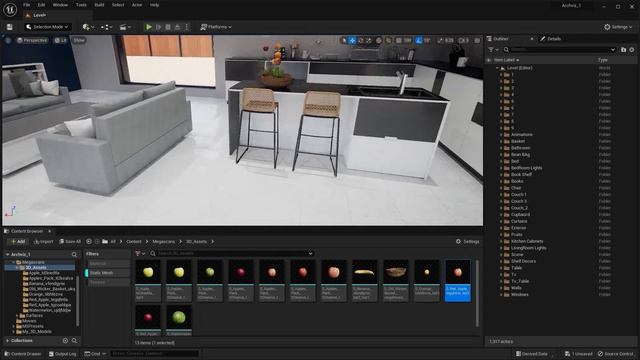The width and height of the screenshot is (640, 360).
Task: Click the Eject button in play toolbar
Action: [x=177, y=27]
